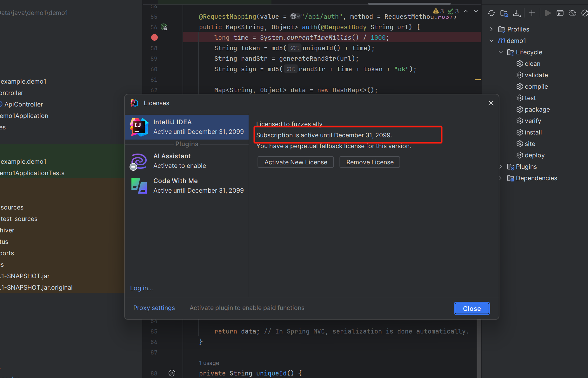Click the Close button in Licenses dialog
The height and width of the screenshot is (378, 588).
click(x=472, y=308)
